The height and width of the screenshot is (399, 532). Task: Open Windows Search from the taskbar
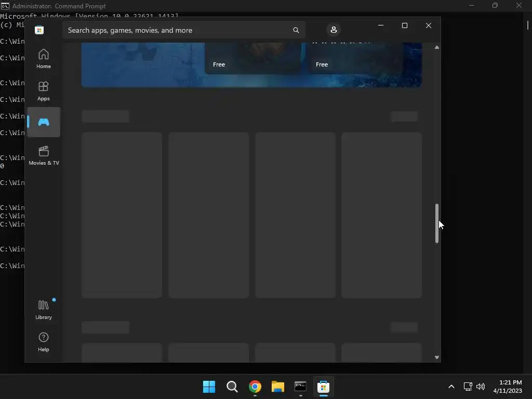(232, 387)
